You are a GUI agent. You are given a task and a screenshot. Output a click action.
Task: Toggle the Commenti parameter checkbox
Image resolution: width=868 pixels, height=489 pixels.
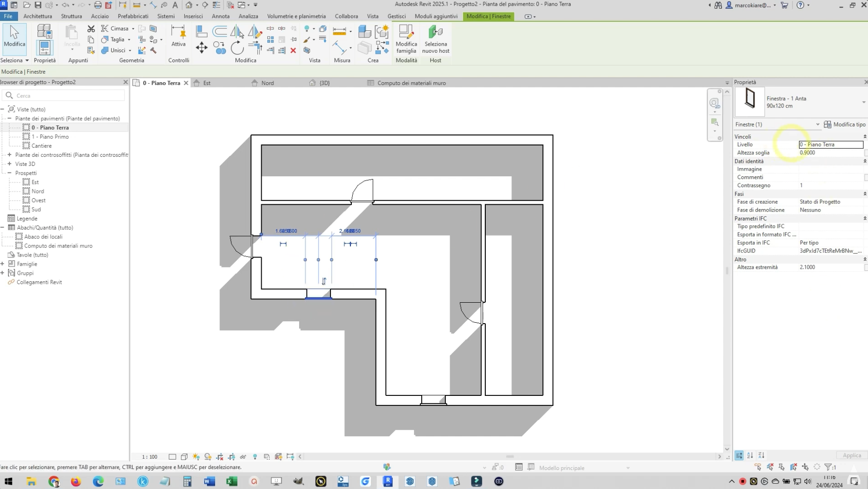[x=866, y=177]
